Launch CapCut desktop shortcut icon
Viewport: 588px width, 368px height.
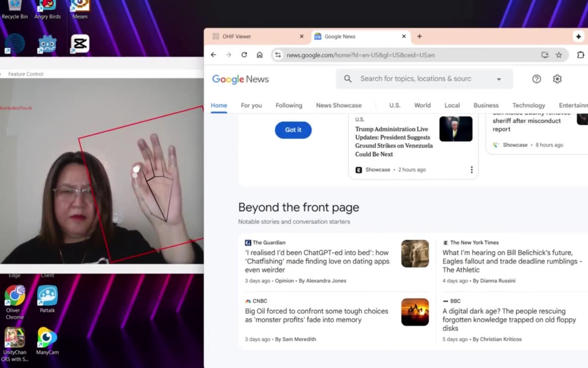[80, 44]
